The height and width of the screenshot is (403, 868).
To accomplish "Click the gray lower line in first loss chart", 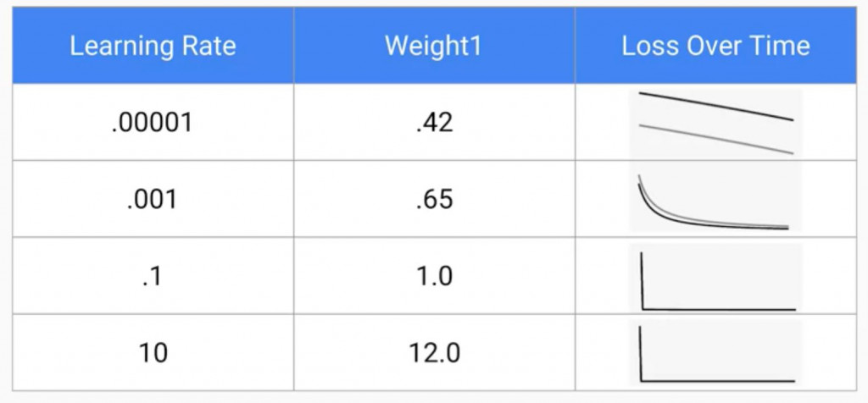I will [x=715, y=139].
